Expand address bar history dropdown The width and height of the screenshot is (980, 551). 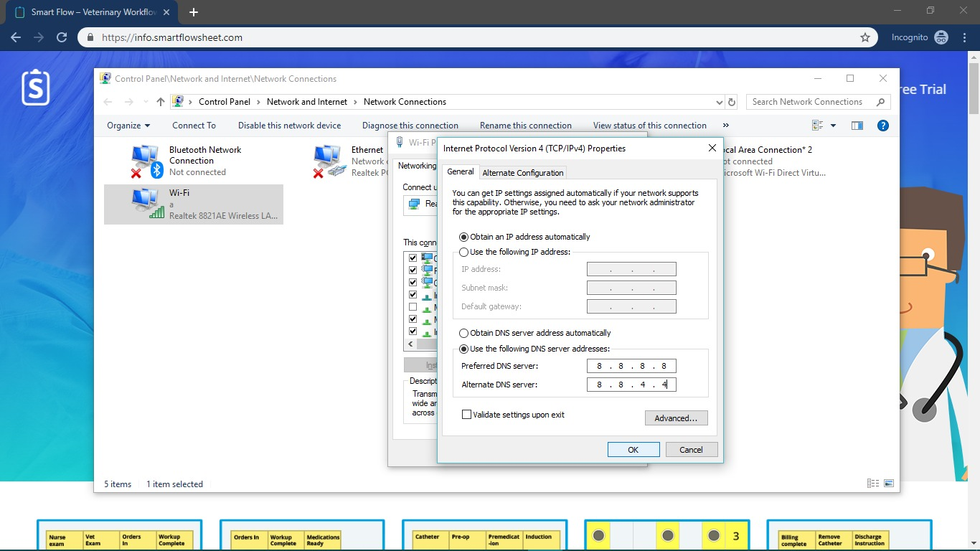click(720, 102)
